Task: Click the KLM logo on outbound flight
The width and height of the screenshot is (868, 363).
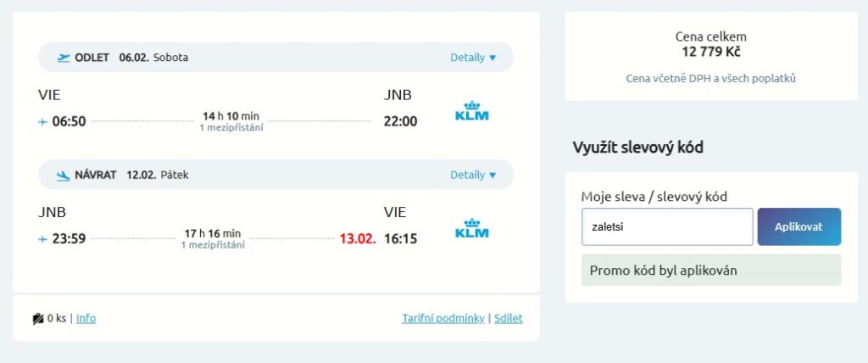Action: pos(471,111)
